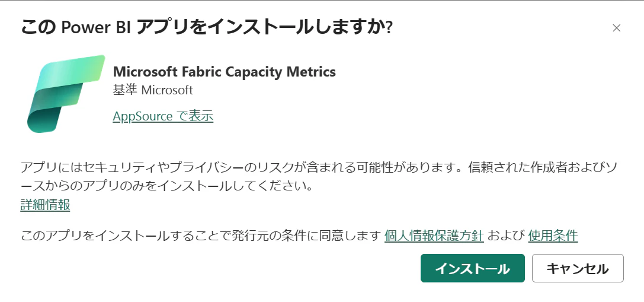The height and width of the screenshot is (302, 644).
Task: Click the word Metrics in the app name
Action: 311,72
